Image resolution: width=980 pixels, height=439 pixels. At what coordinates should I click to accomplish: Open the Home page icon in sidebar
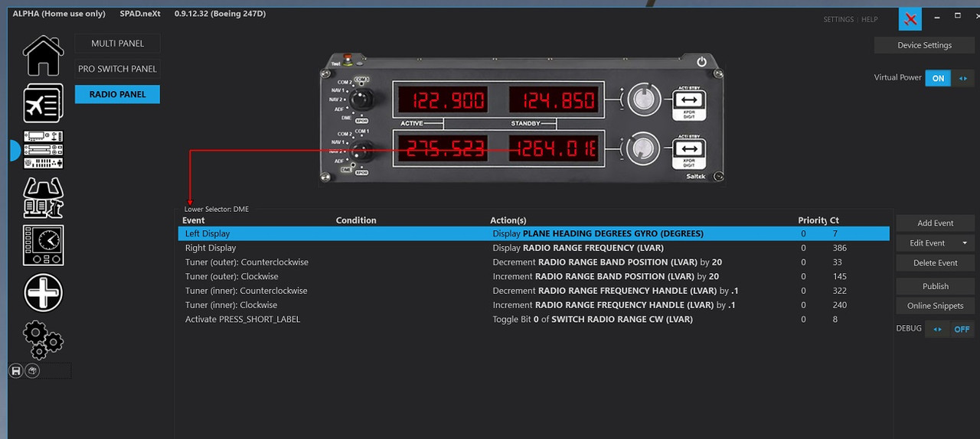43,56
